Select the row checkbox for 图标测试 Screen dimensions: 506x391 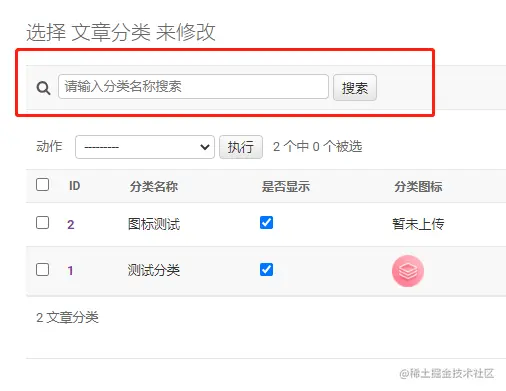[x=43, y=223]
